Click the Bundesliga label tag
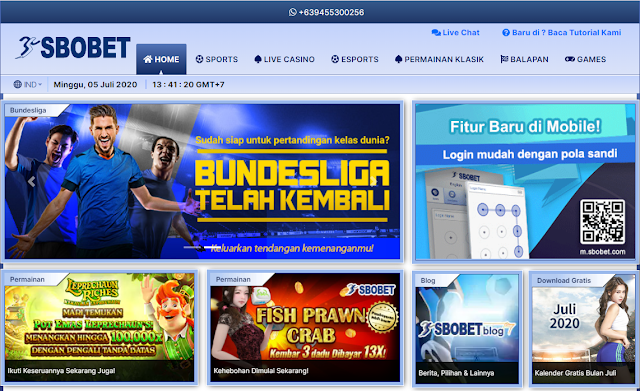The image size is (640, 391). pos(28,110)
